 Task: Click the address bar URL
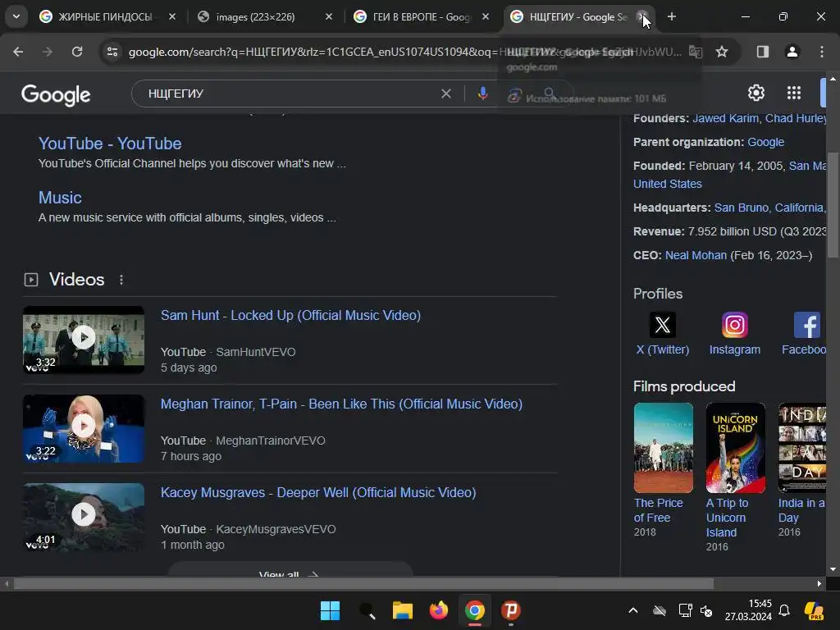(x=404, y=52)
